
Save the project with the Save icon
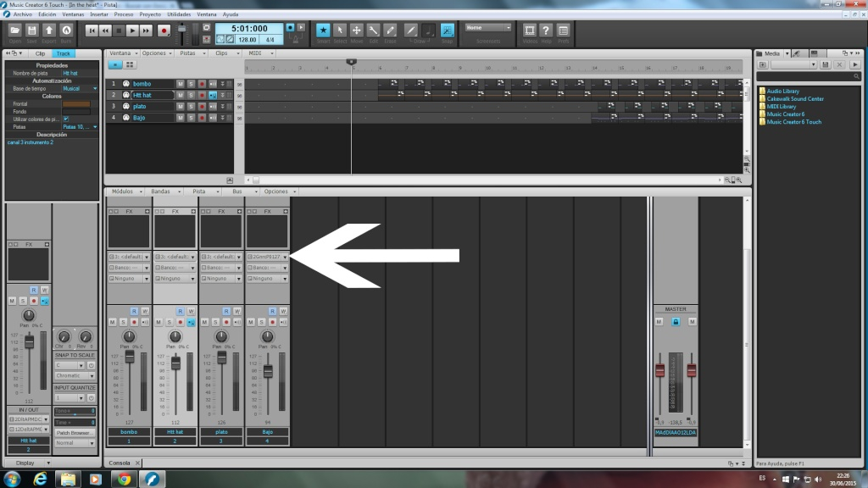click(32, 30)
